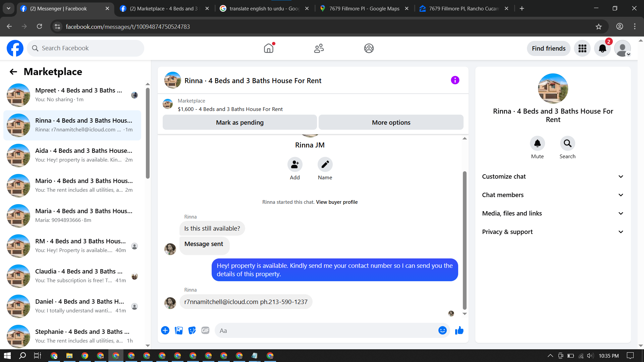Open the Windows Start menu
Image resolution: width=644 pixels, height=362 pixels.
(x=7, y=356)
